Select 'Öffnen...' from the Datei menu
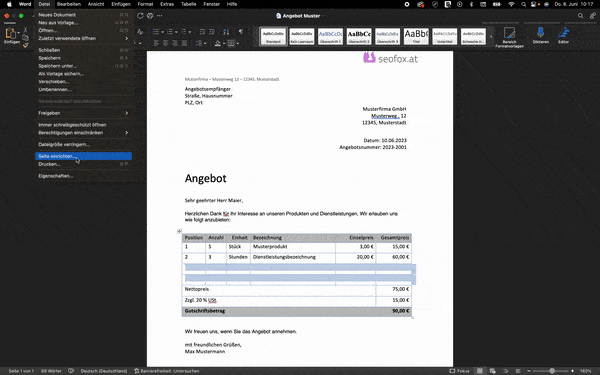 tap(83, 30)
